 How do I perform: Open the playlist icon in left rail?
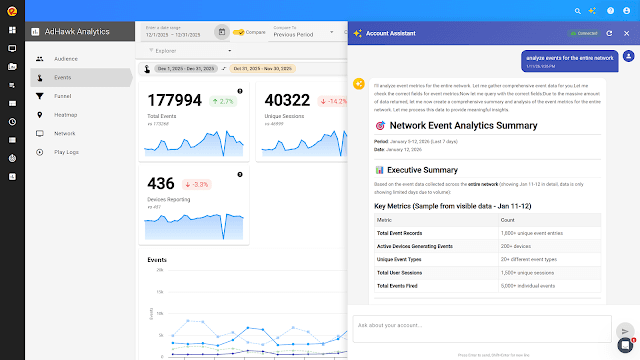coord(12,85)
